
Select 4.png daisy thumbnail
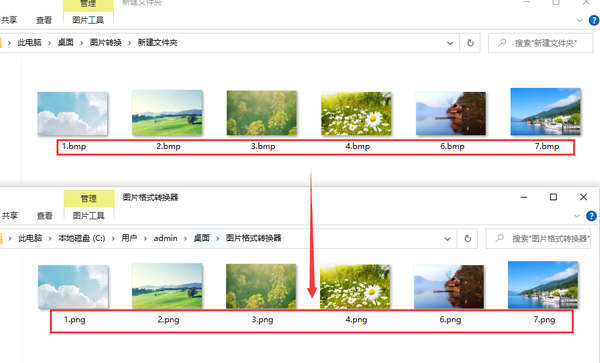click(x=355, y=286)
